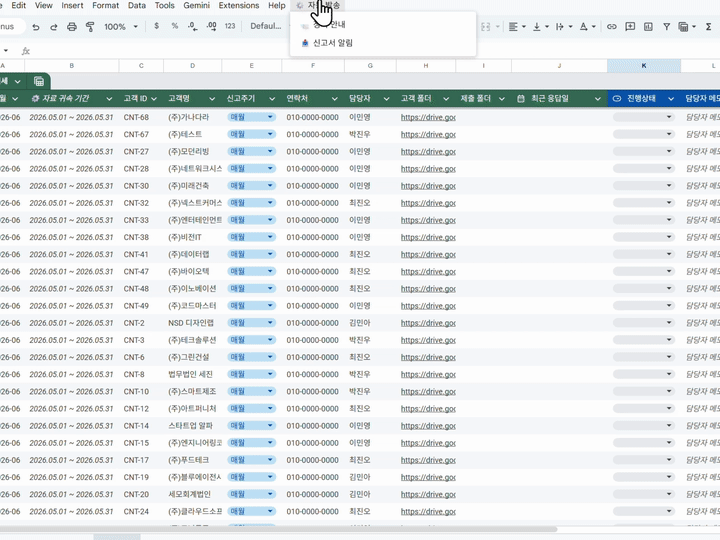Click the Create a filter icon
Image resolution: width=720 pixels, height=540 pixels.
tap(666, 27)
